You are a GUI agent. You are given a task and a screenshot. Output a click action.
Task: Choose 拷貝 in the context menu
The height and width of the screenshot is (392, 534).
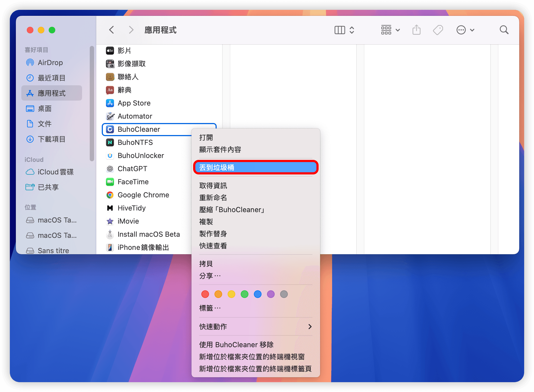click(x=256, y=264)
